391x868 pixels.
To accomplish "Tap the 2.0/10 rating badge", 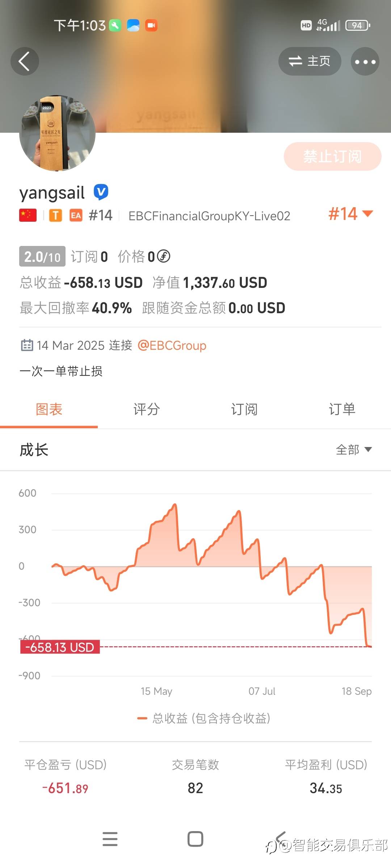I will (x=42, y=256).
